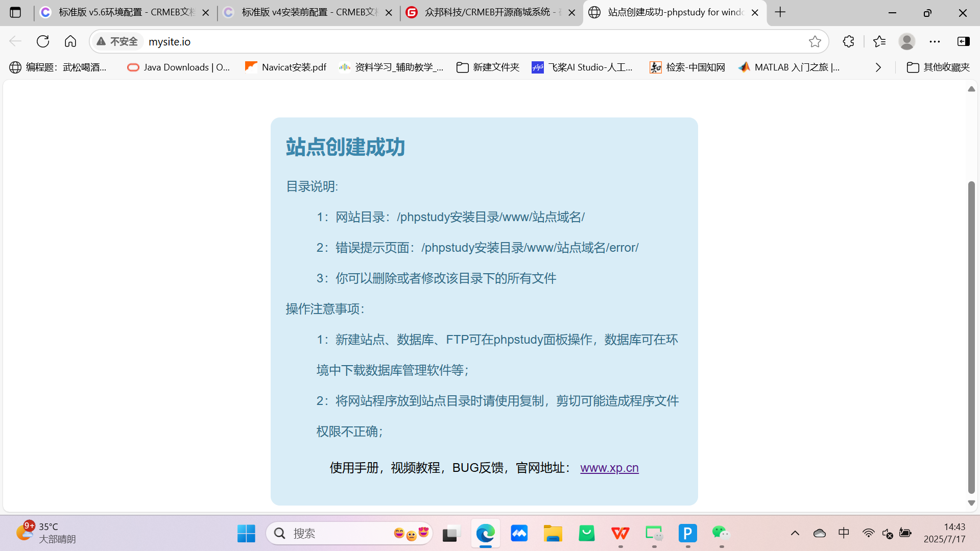Add this page to favorites star
Viewport: 980px width, 551px height.
pos(815,41)
